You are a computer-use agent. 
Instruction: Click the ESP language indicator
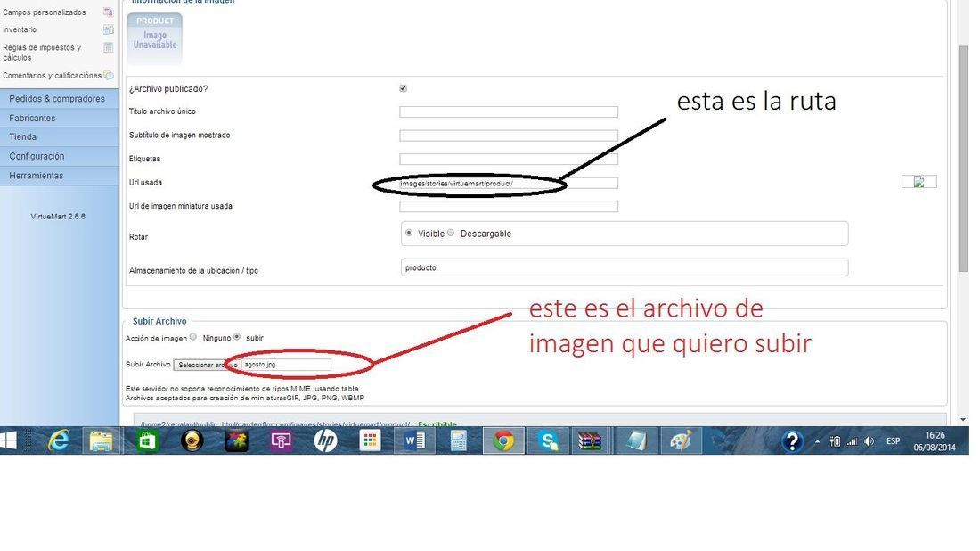click(893, 441)
